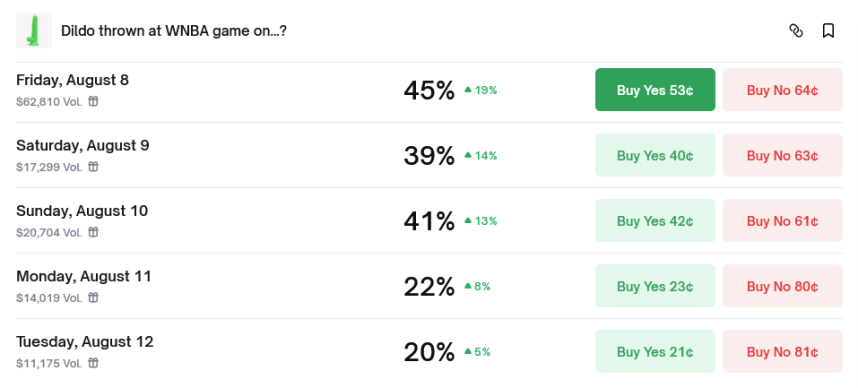
Task: Click gift rewards icon for Tuesday, August 12
Action: pyautogui.click(x=94, y=363)
